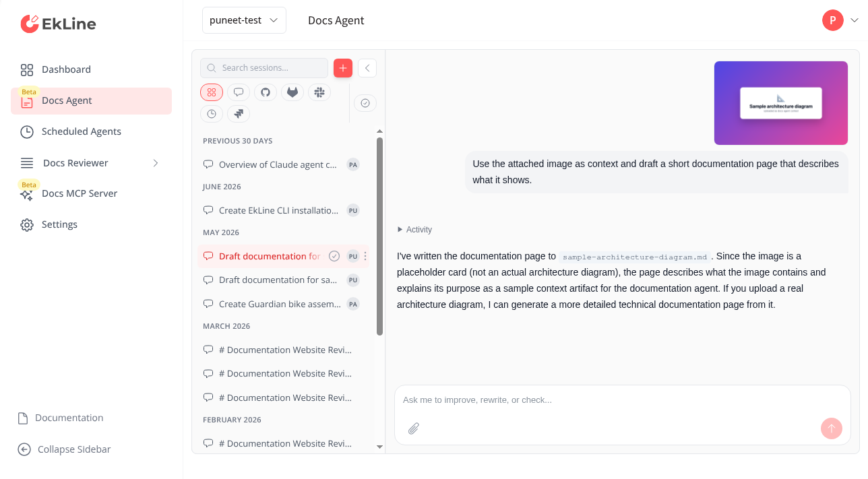Click the session list scrollbar thumb
868x479 pixels.
click(379, 236)
